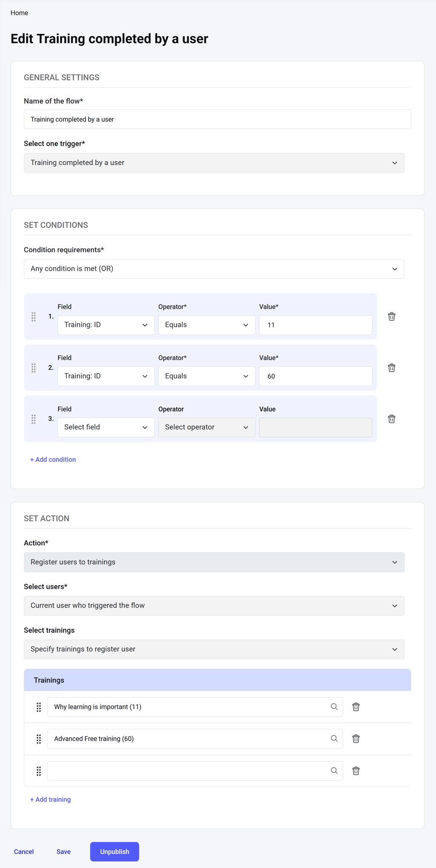
Task: Delete 'Why learning is important' training
Action: 356,707
